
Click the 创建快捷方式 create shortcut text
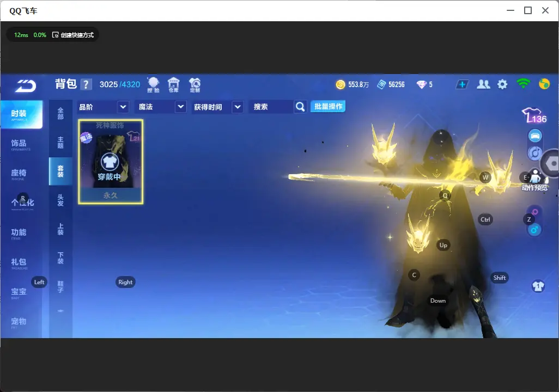coord(77,35)
